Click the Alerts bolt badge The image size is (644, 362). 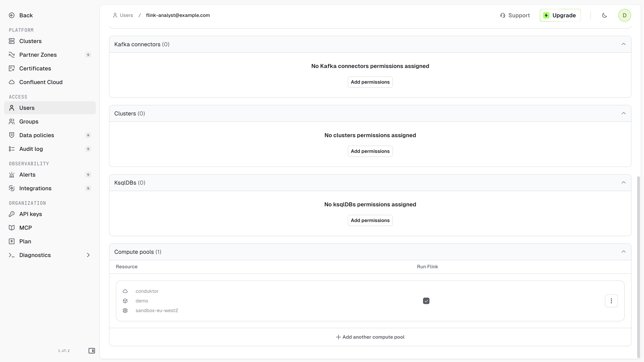[x=88, y=175]
